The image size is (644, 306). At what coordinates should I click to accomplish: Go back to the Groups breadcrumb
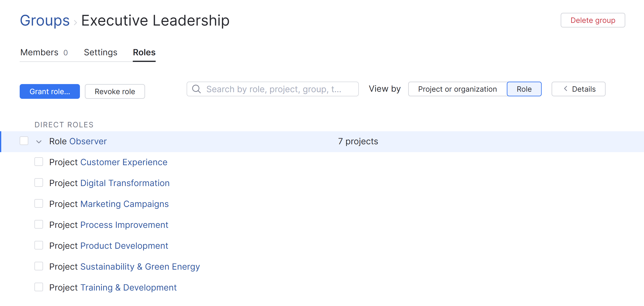coord(45,20)
